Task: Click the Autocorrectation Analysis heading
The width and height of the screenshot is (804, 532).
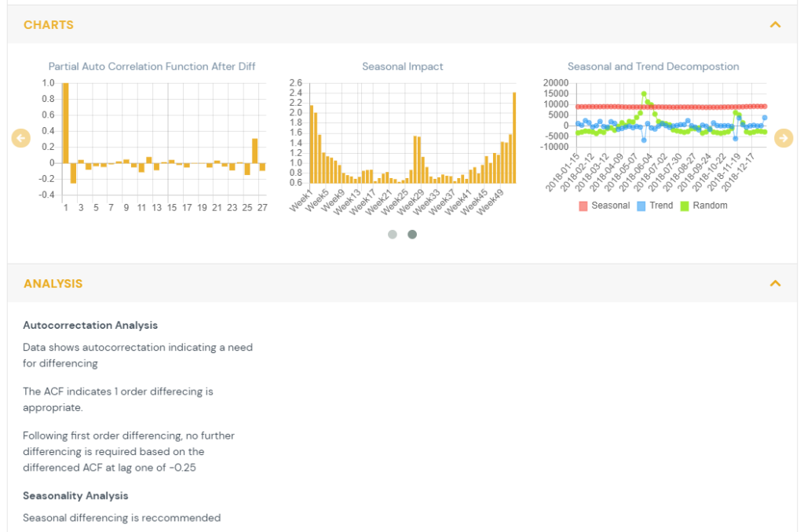Action: click(90, 325)
